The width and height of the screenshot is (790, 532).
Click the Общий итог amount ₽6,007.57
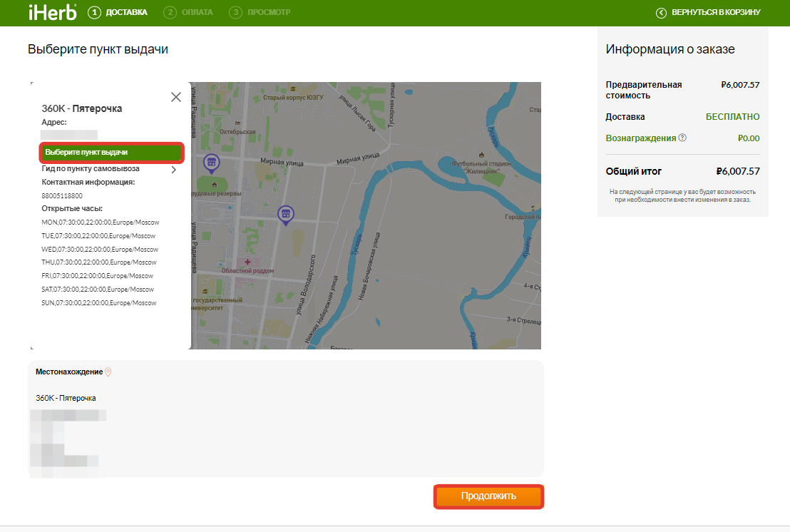[x=738, y=171]
